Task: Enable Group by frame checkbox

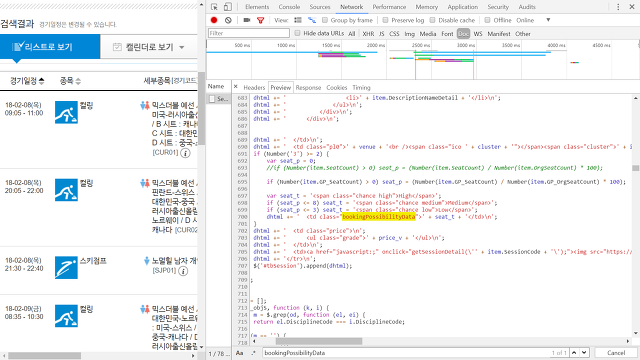Action: tap(325, 20)
